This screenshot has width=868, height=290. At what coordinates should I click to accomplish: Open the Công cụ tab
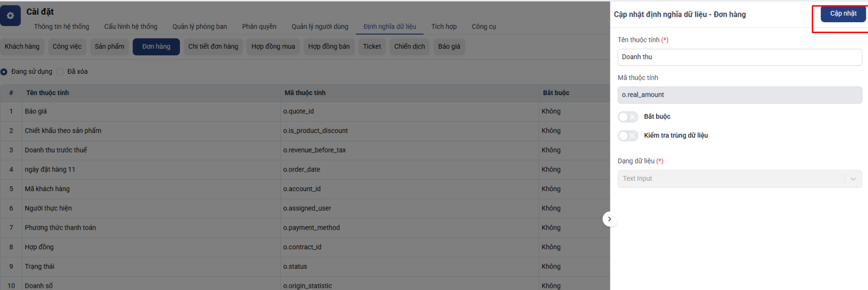(483, 27)
